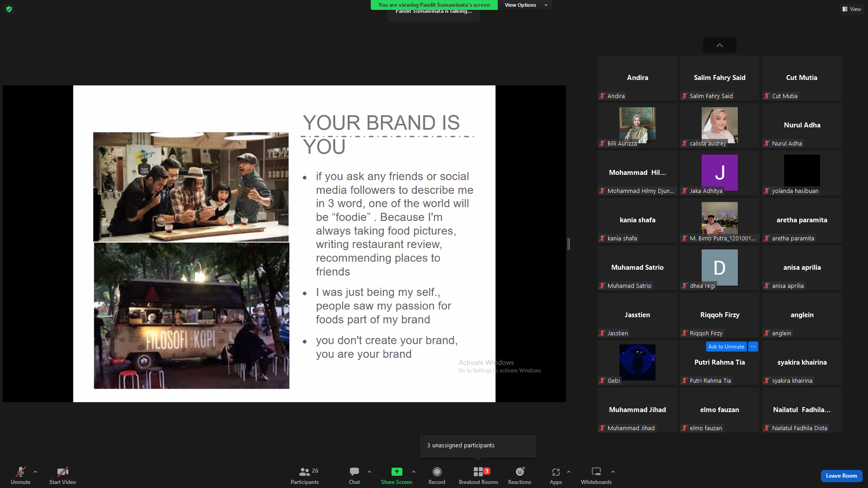
Task: Click the muted mic icon beside anglein
Action: pos(767,333)
